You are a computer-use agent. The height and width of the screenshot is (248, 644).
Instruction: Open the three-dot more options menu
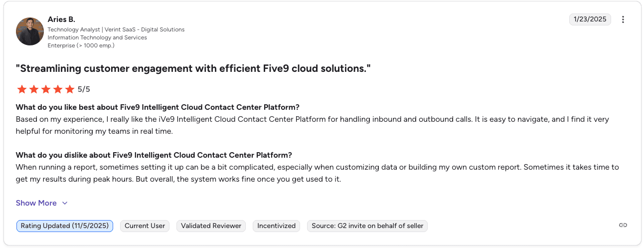pos(623,19)
